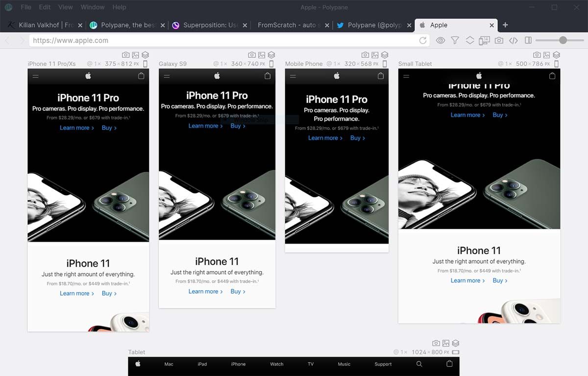This screenshot has width=588, height=376.
Task: Click layers icon above iPhone 11 Pro/Xs pane
Action: tap(146, 55)
